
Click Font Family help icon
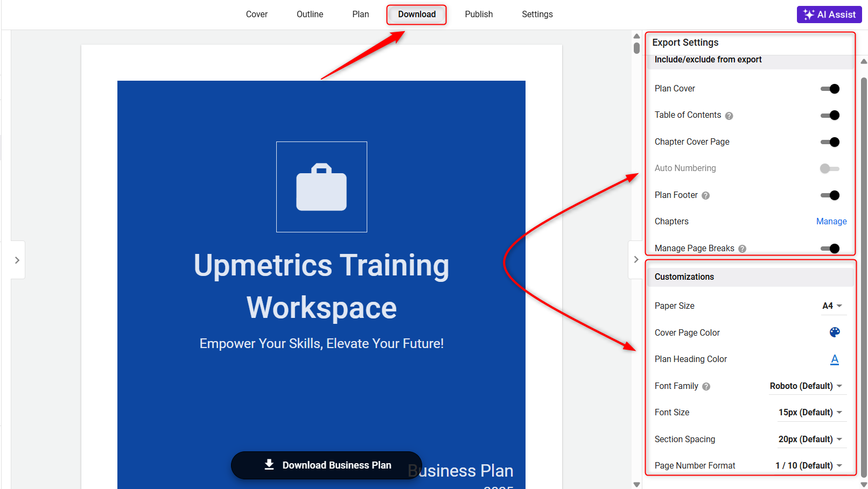(706, 387)
